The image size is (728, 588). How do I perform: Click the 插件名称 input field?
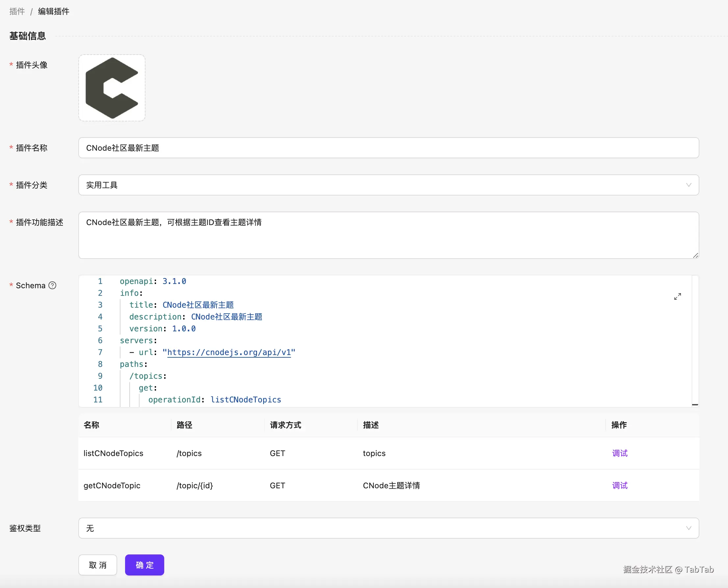[388, 148]
